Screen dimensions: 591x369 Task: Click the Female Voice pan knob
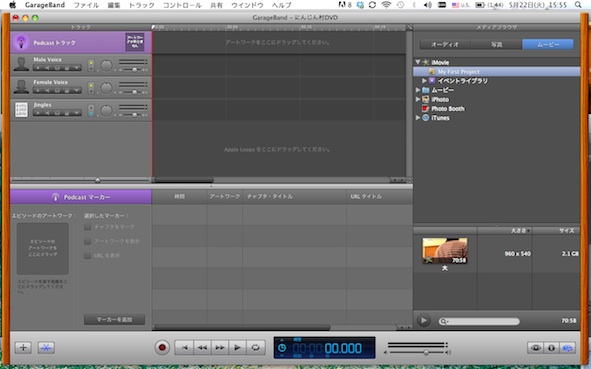coord(106,88)
